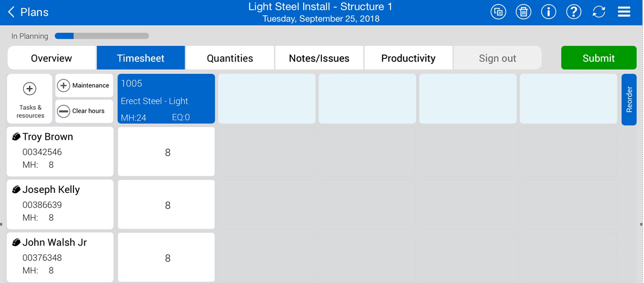Viewport: 644px width, 283px height.
Task: Click the copy plan icon in header
Action: 498,12
